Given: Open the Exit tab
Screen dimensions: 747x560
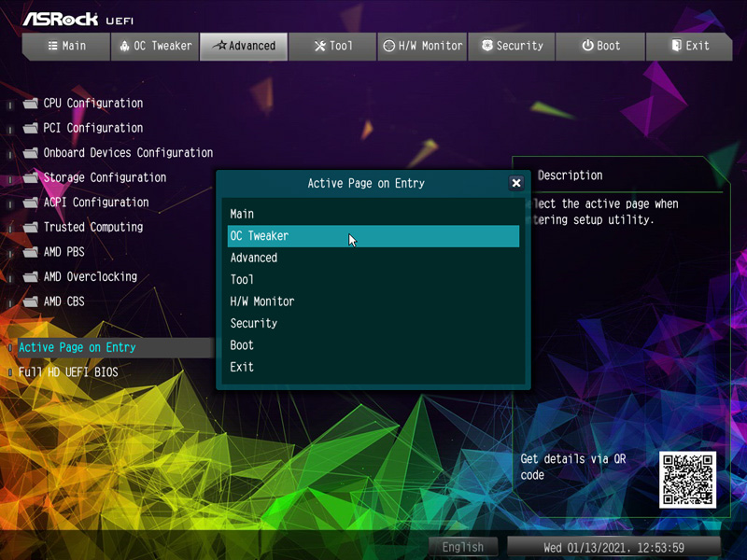Looking at the screenshot, I should click(689, 46).
